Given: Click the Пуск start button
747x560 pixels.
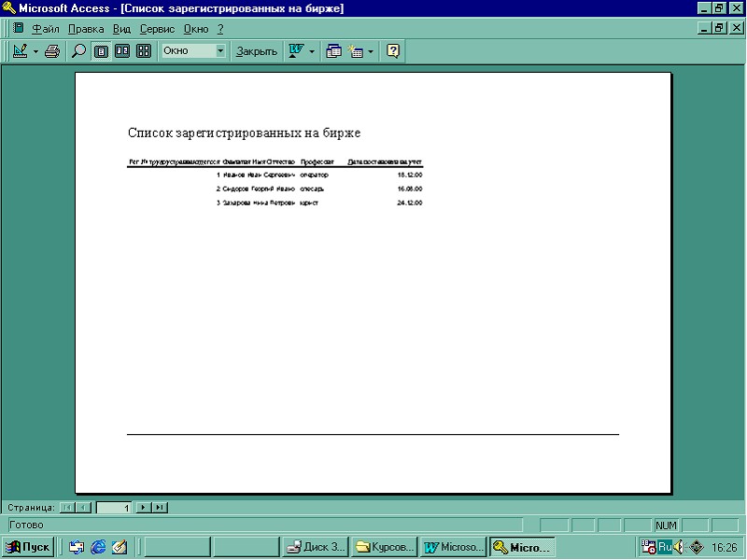Looking at the screenshot, I should [x=28, y=547].
